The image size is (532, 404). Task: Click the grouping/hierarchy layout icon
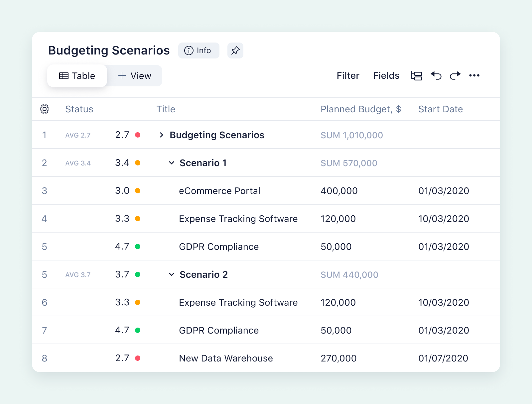click(x=416, y=76)
